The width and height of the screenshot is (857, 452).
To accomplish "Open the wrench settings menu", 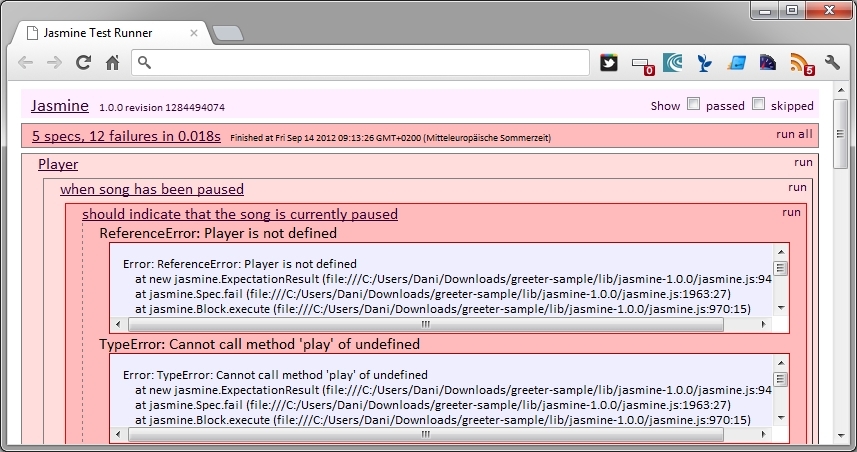I will [832, 63].
